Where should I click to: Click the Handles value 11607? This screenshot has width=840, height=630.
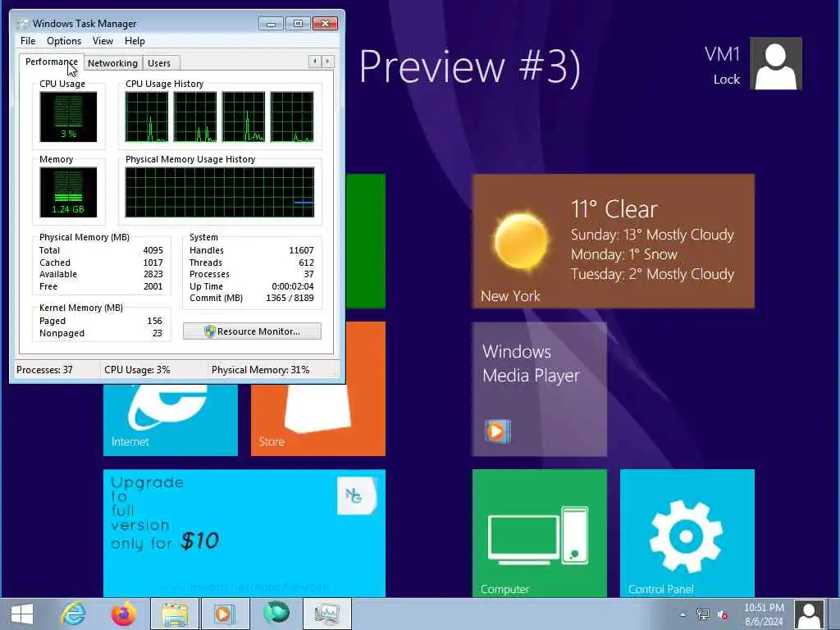[301, 250]
